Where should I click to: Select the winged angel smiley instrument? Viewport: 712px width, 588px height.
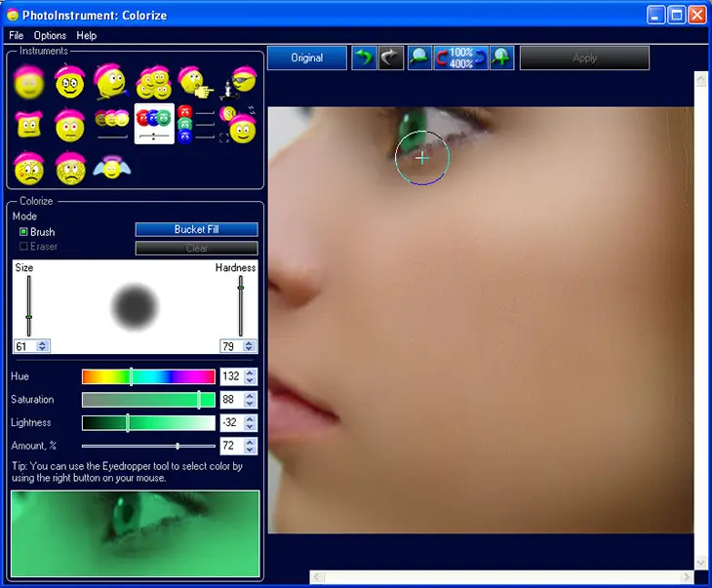pos(112,167)
